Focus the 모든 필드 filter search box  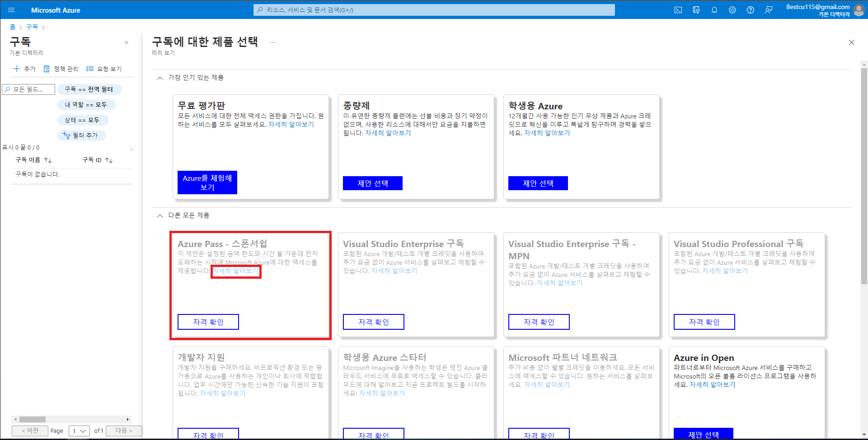(x=29, y=89)
